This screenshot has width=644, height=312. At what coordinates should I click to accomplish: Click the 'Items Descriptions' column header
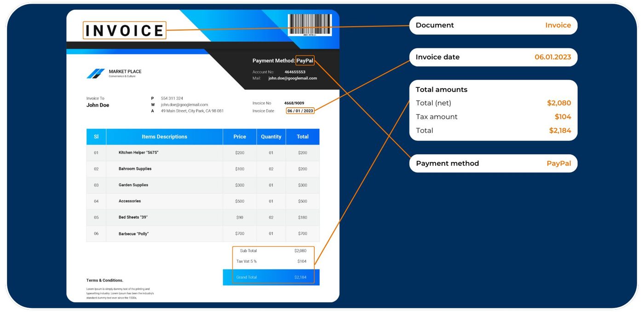click(x=165, y=137)
